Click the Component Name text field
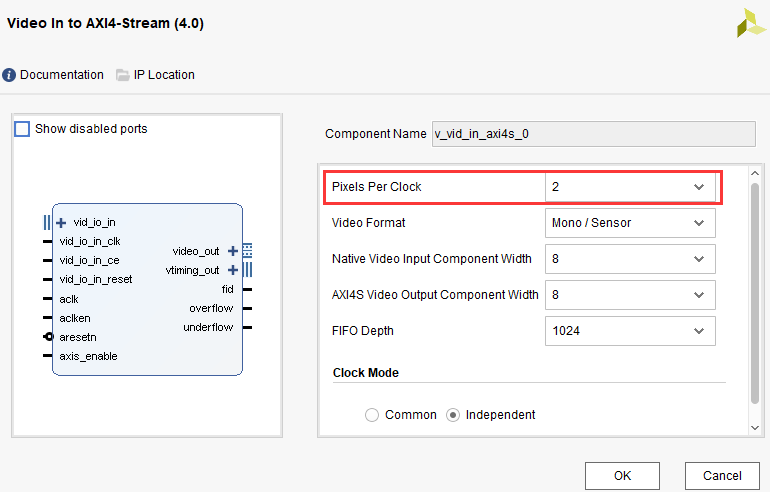The height and width of the screenshot is (492, 770). pyautogui.click(x=592, y=134)
